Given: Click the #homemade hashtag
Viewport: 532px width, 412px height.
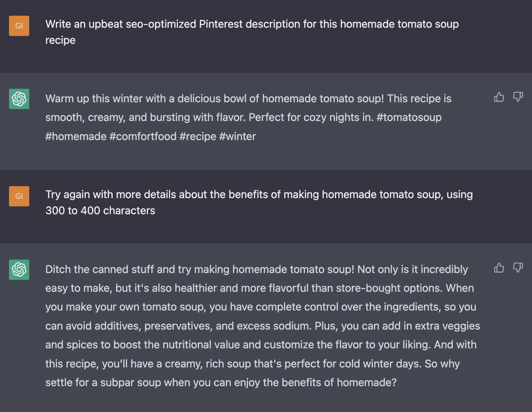Looking at the screenshot, I should (76, 136).
